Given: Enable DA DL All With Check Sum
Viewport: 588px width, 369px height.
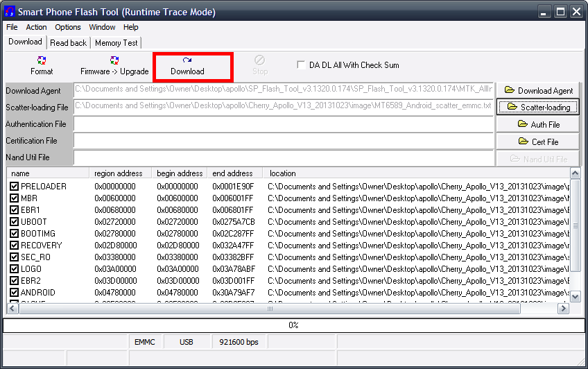Looking at the screenshot, I should pos(301,65).
